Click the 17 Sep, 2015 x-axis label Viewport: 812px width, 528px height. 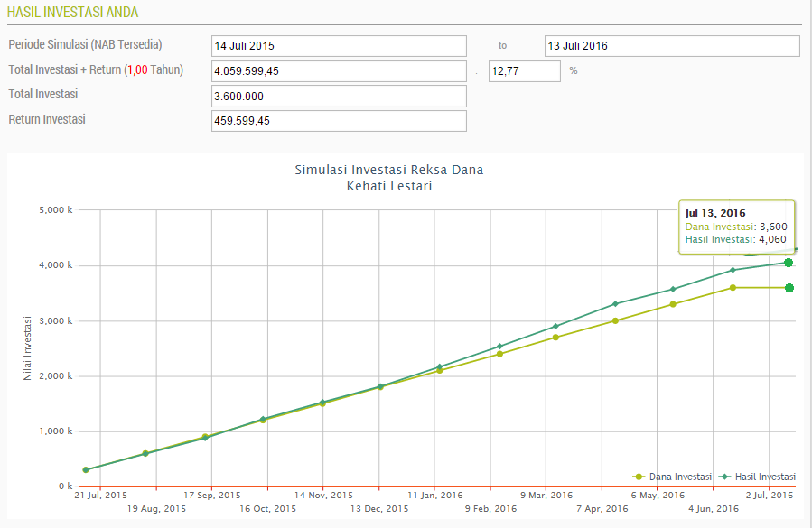pyautogui.click(x=211, y=496)
